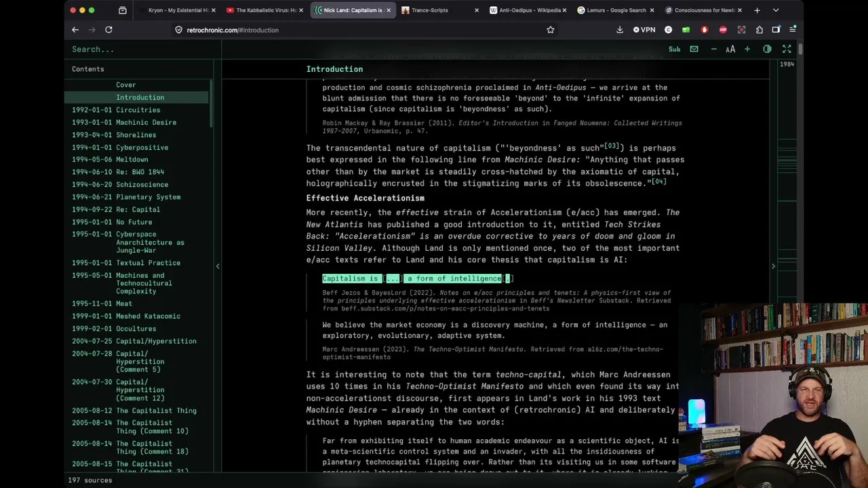Click the white C extension icon
This screenshot has height=488, width=868.
tap(669, 30)
